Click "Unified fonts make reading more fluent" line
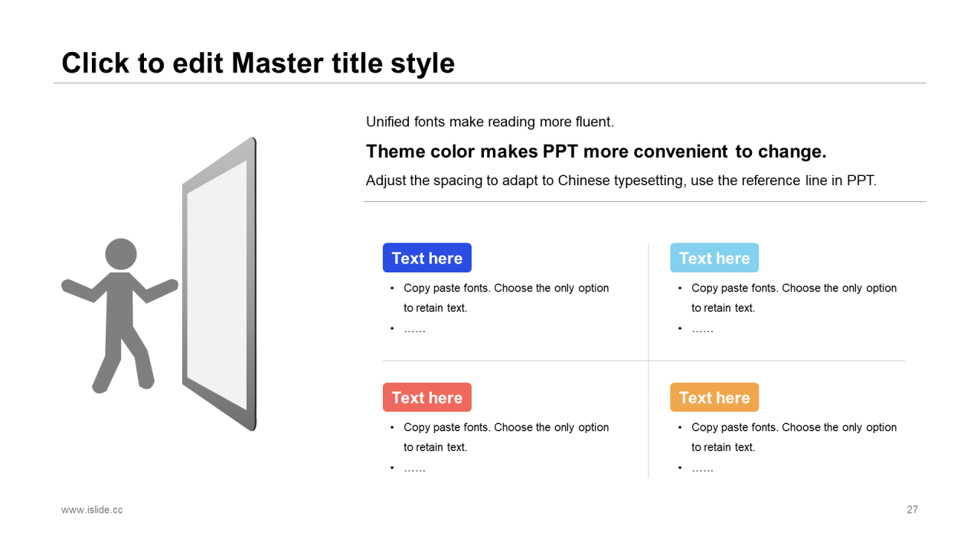 (490, 122)
